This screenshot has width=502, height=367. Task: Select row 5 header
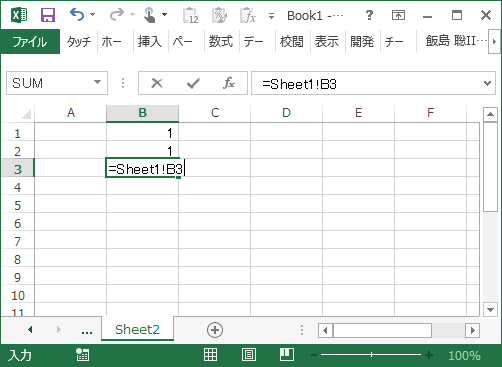point(18,205)
